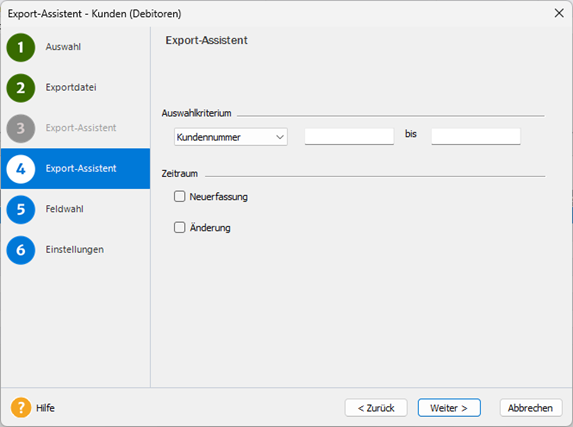Click the white step 4 circle icon
This screenshot has height=427, width=573.
[21, 169]
